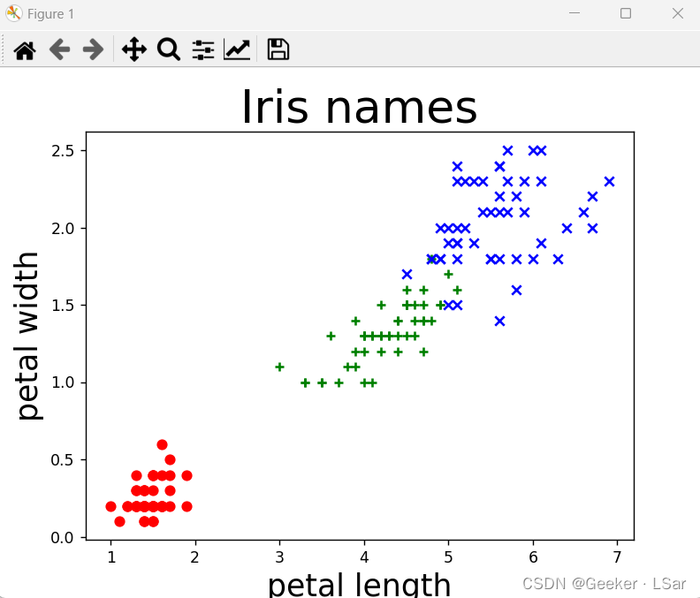Click the 'petal length' x-axis label
The height and width of the screenshot is (598, 700).
click(360, 584)
